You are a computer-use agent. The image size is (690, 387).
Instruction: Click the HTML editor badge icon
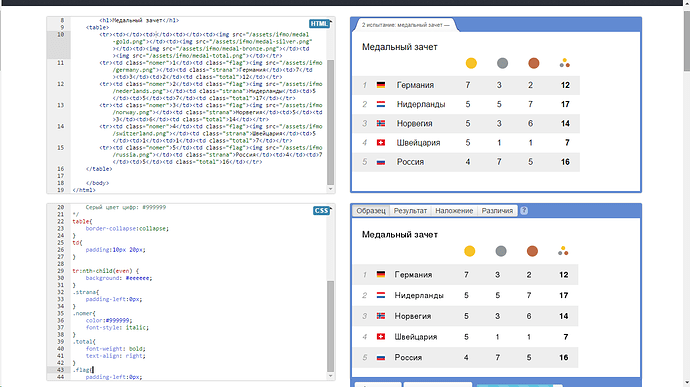[319, 24]
